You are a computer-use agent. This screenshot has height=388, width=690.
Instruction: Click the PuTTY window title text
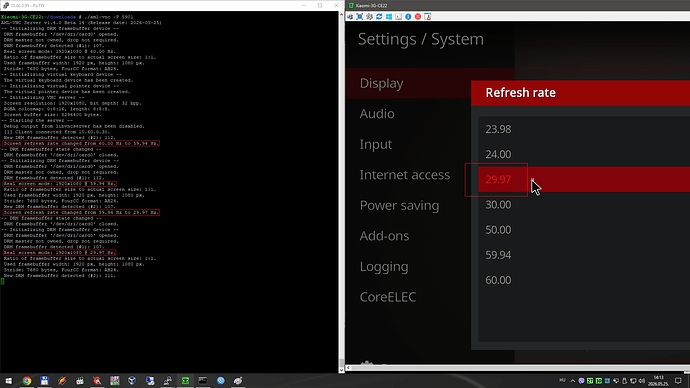(x=28, y=6)
